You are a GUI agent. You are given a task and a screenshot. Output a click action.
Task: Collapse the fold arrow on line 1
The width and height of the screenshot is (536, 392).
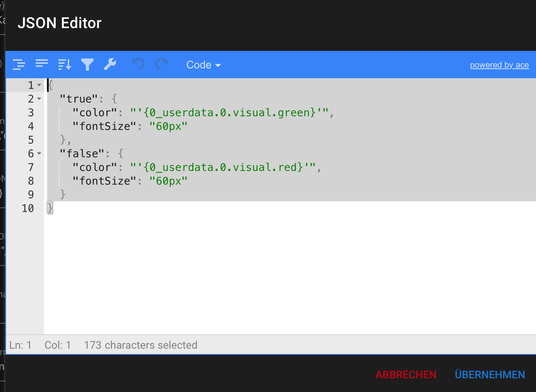pos(39,85)
